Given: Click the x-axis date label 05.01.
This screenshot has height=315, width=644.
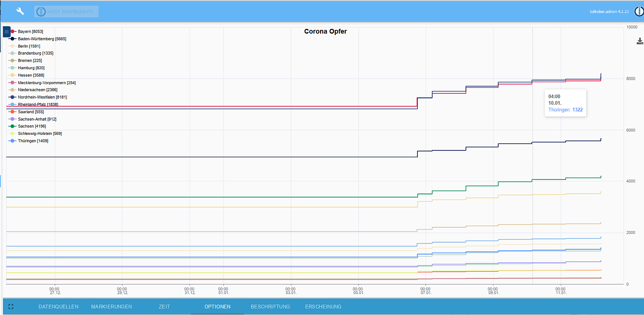Looking at the screenshot, I should pyautogui.click(x=359, y=293).
